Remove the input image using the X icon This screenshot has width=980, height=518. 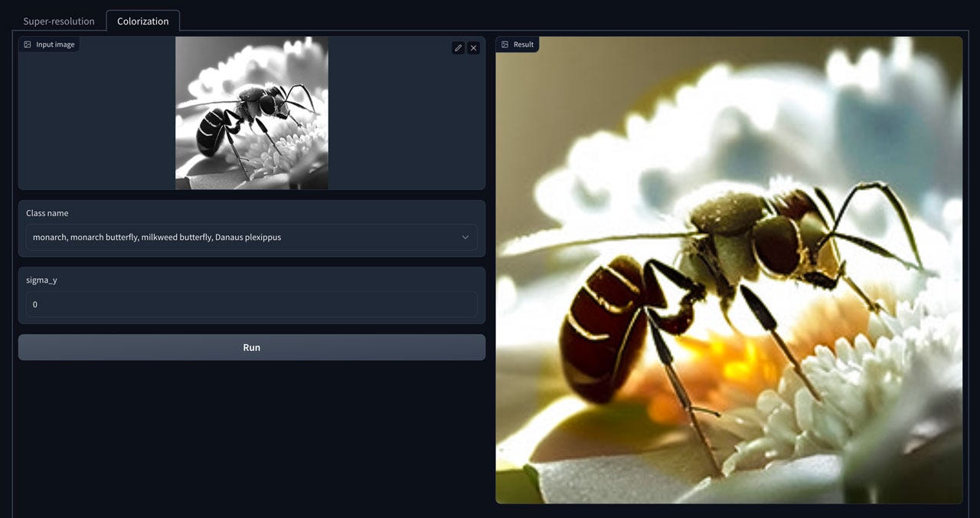coord(473,48)
